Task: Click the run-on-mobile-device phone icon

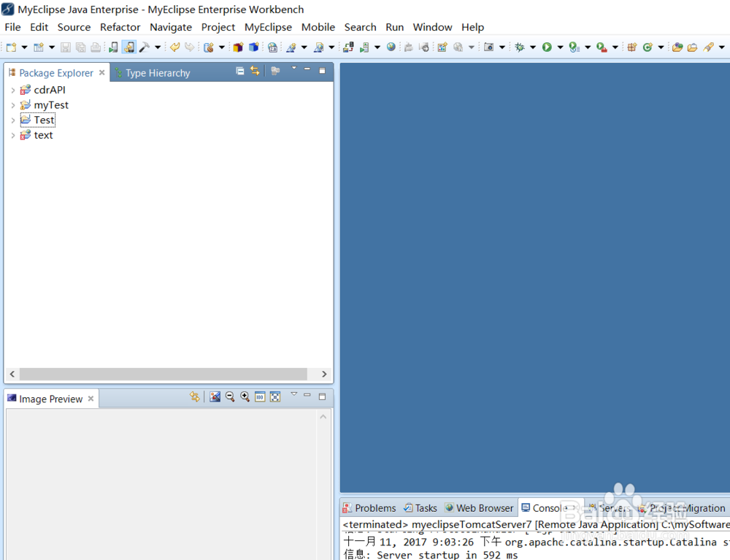Action: click(x=113, y=47)
